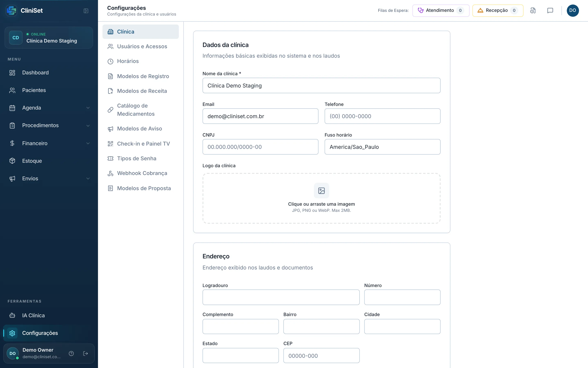Navigate to Pacientes in the sidebar

(49, 90)
